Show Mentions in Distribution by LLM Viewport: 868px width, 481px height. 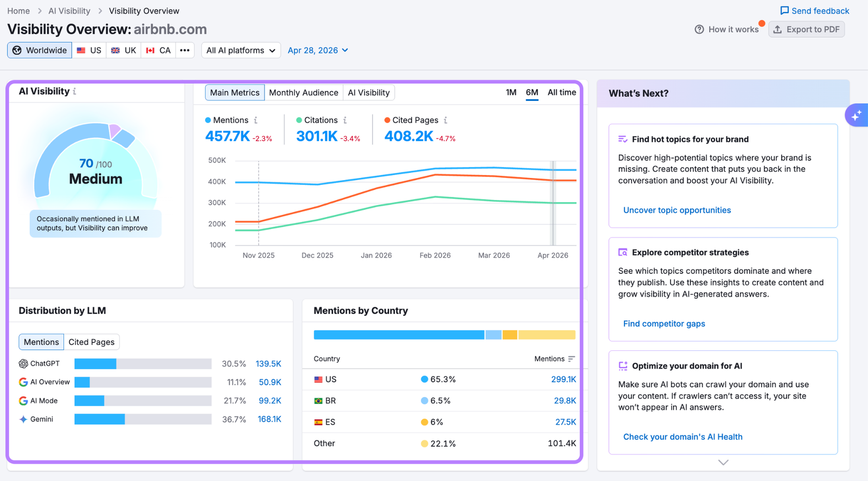click(41, 342)
